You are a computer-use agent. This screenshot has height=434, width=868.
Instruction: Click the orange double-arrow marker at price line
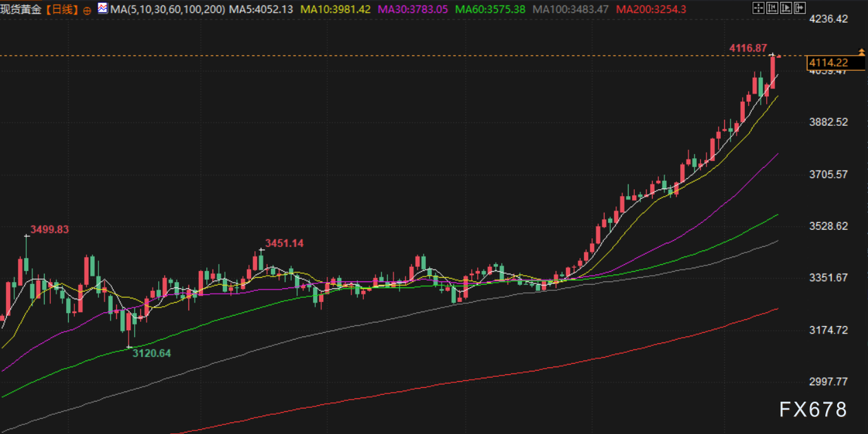pyautogui.click(x=862, y=53)
